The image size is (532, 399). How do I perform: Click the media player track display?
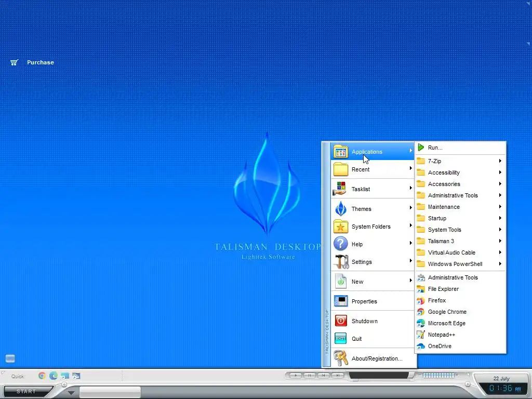378,375
